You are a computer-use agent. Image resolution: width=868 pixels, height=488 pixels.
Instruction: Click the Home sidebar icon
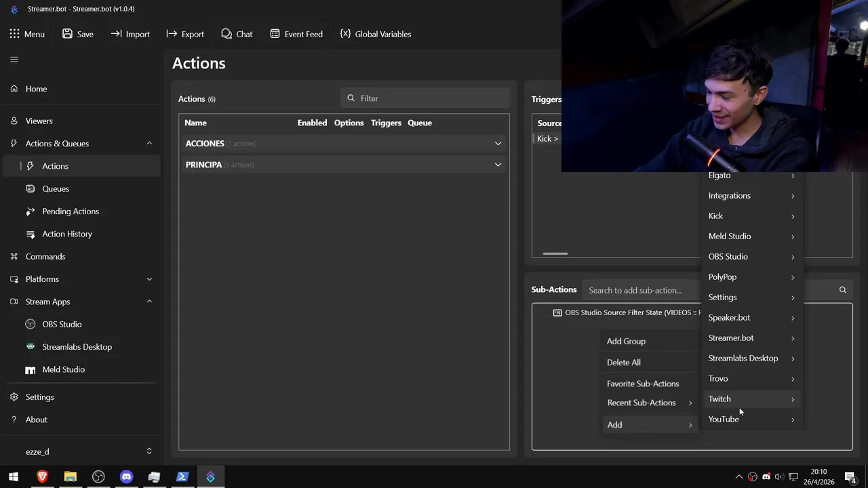pyautogui.click(x=14, y=89)
